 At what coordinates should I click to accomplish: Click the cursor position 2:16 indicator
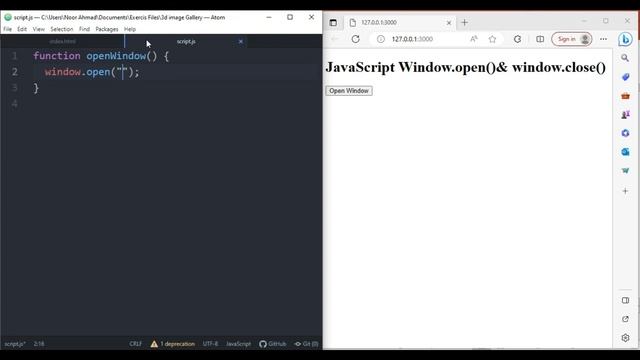coord(39,344)
